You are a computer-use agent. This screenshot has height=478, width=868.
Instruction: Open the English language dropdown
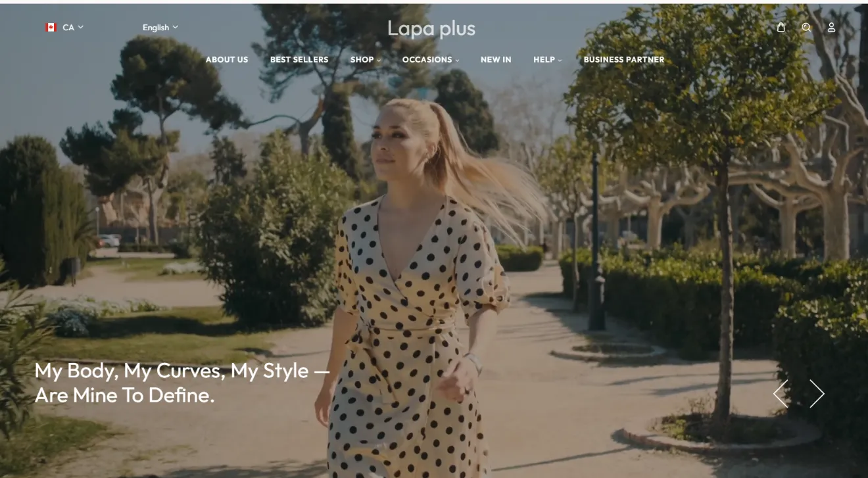160,27
